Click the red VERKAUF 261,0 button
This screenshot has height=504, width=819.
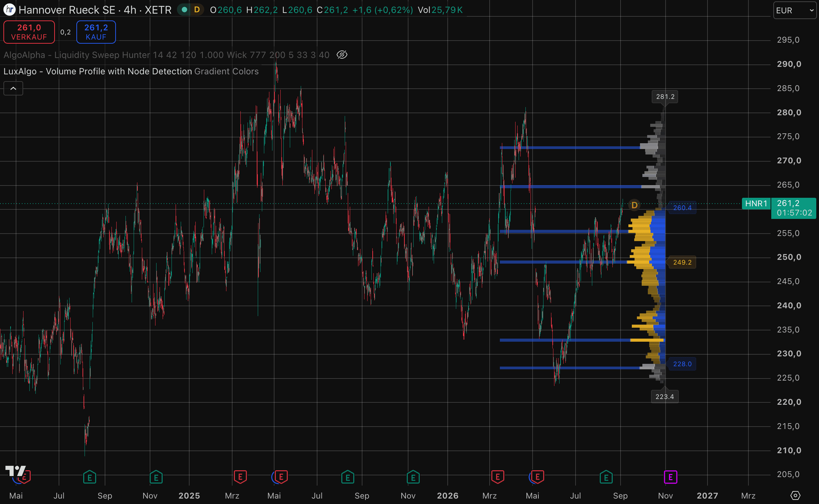(29, 32)
